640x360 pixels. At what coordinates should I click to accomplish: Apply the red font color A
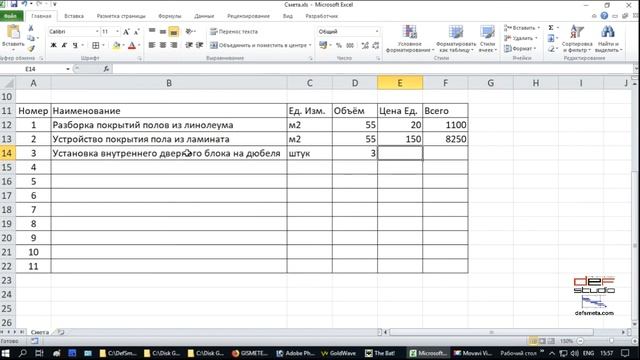132,45
